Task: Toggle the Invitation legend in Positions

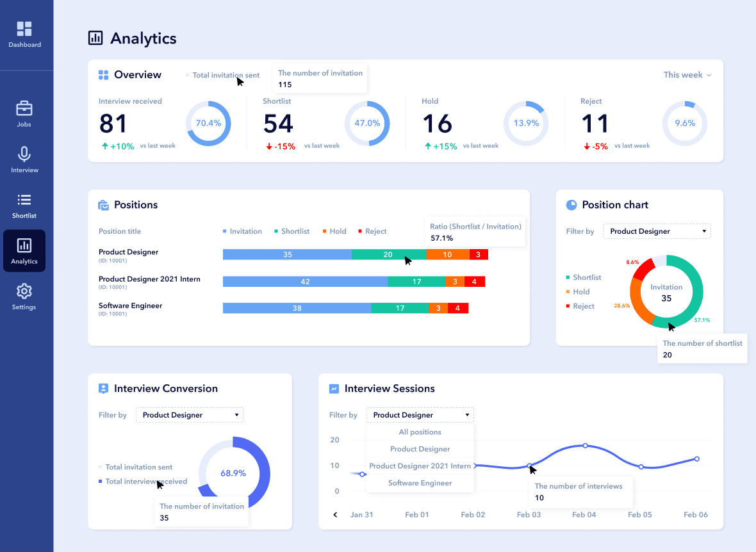Action: click(x=242, y=231)
